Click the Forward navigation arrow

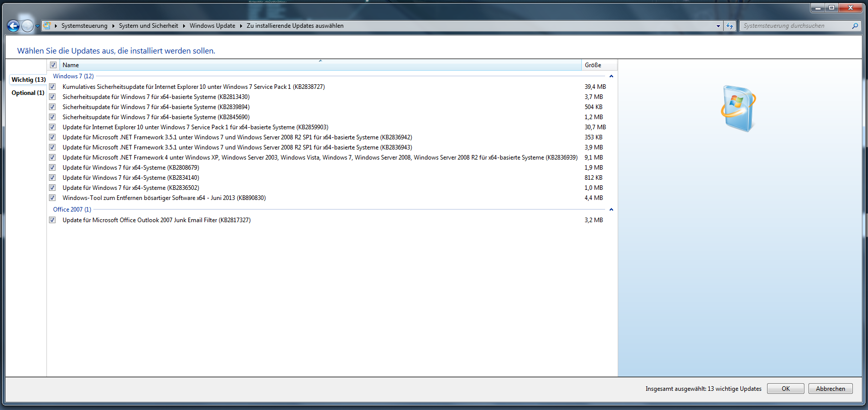click(28, 26)
